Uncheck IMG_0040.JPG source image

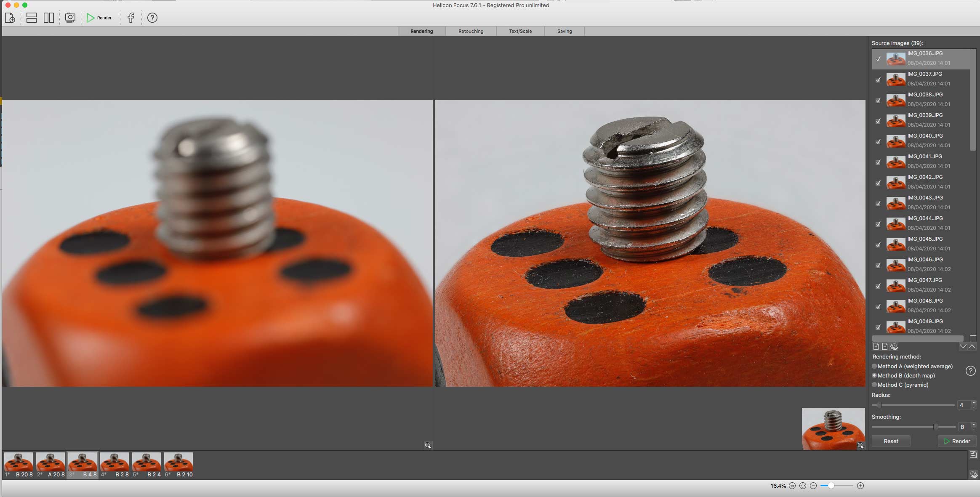point(878,141)
